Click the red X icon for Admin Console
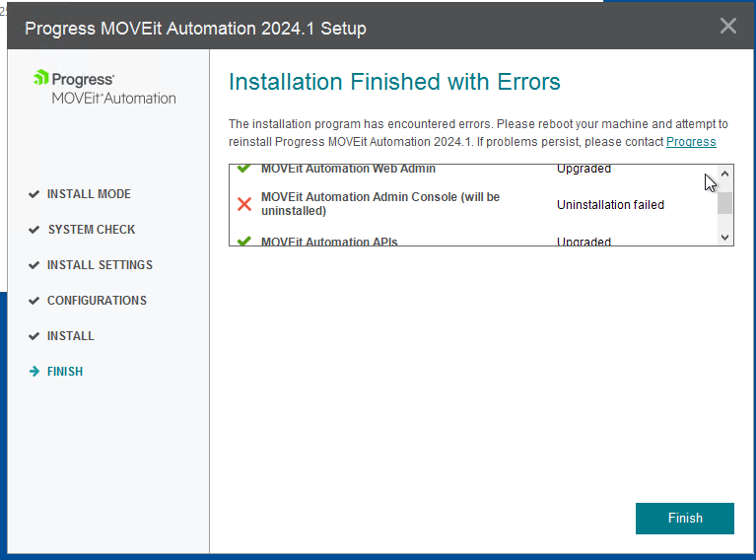756x560 pixels. coord(244,204)
